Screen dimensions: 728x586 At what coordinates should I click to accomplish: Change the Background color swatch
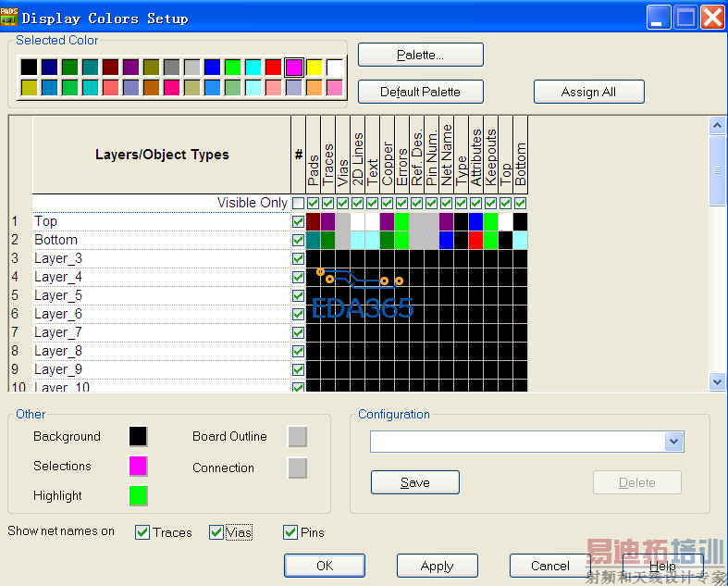[138, 436]
